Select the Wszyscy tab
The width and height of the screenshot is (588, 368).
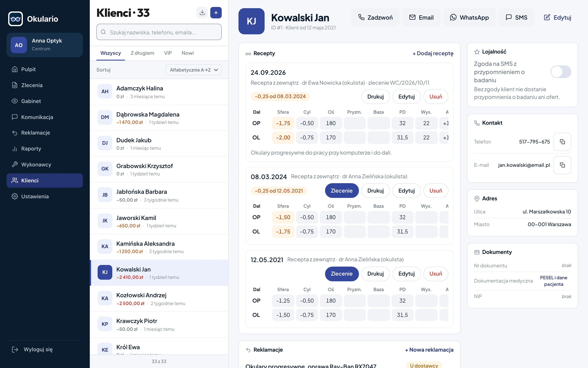tap(110, 53)
